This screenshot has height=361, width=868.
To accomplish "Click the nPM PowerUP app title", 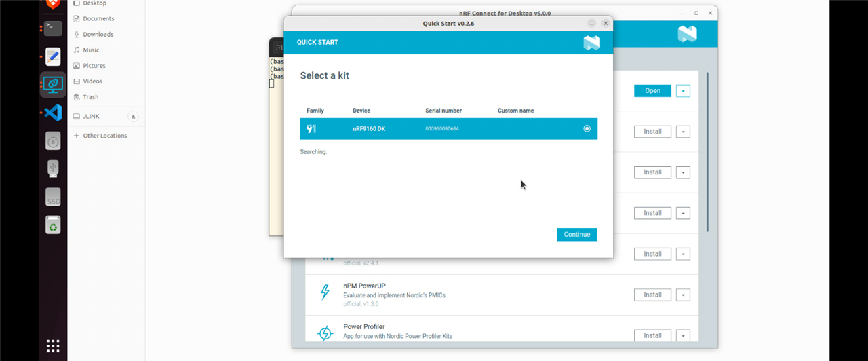I will pos(365,286).
